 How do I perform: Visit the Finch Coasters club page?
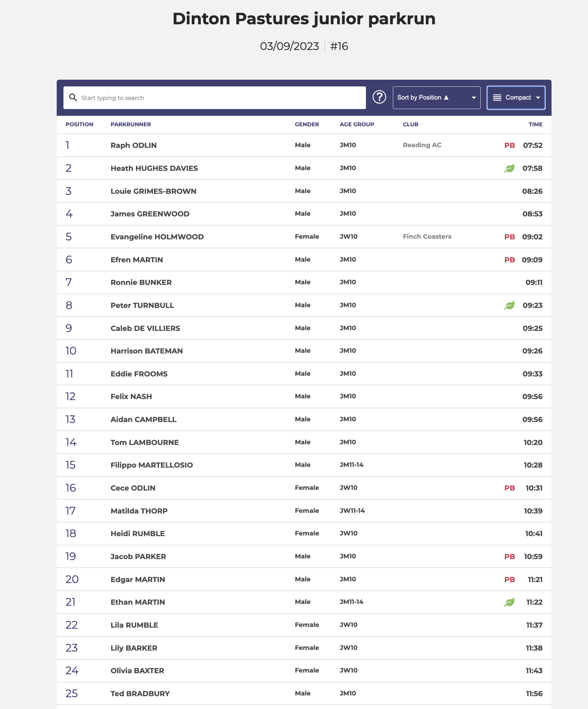pos(427,236)
